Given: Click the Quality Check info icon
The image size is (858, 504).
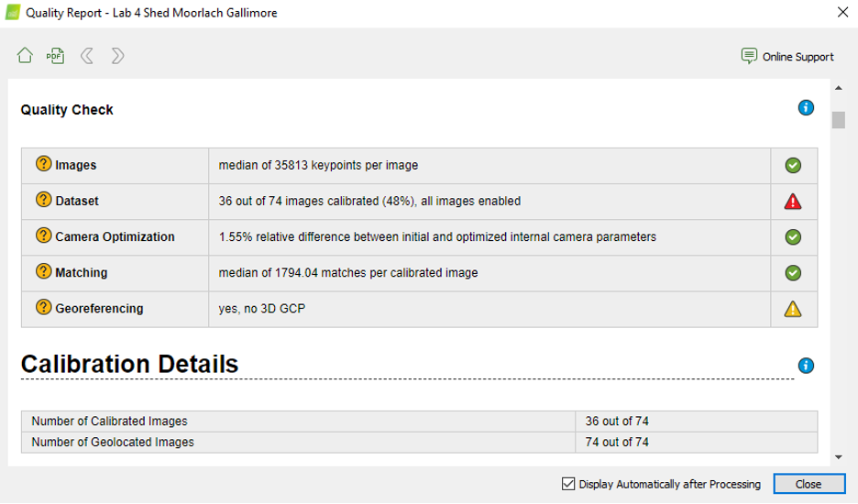Looking at the screenshot, I should pos(806,108).
